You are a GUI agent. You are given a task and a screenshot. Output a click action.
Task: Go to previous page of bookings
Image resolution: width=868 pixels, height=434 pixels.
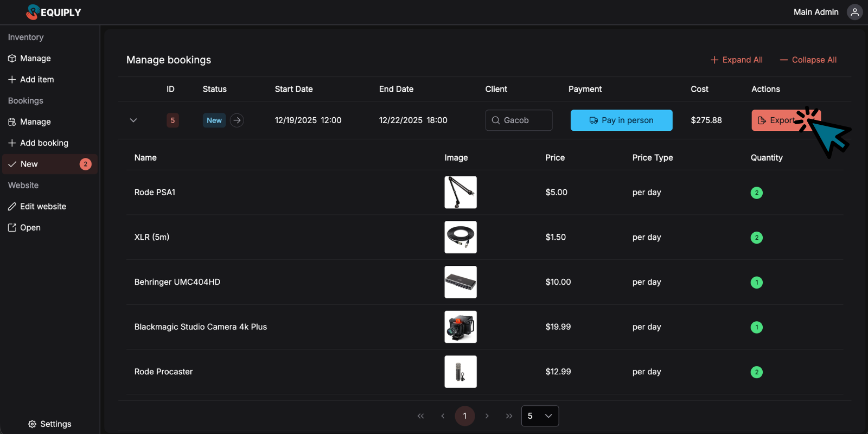pos(443,416)
